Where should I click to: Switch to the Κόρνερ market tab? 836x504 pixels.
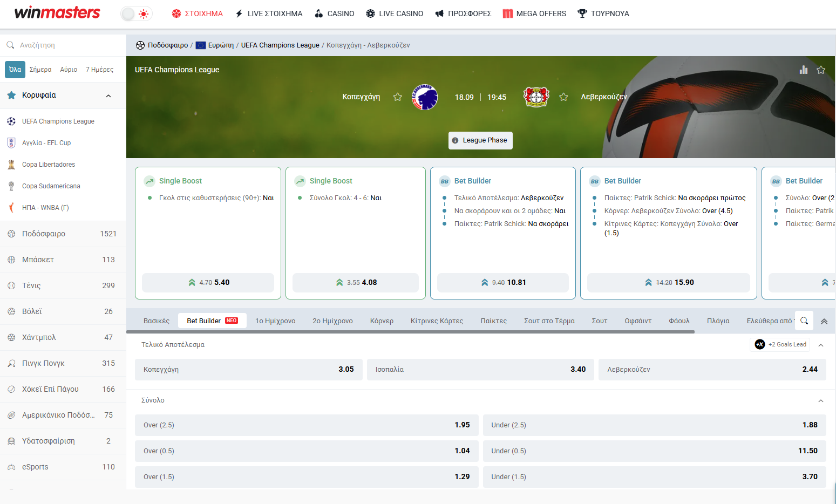(382, 321)
